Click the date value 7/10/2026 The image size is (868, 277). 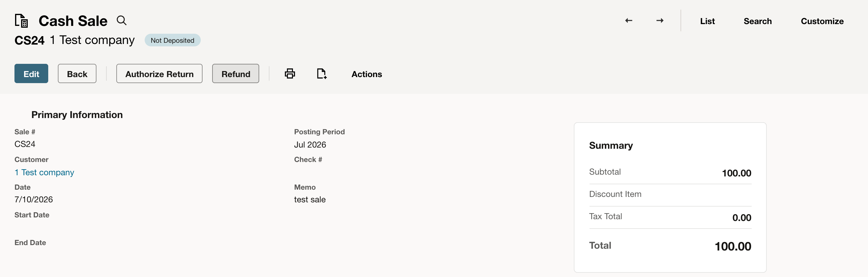click(34, 200)
